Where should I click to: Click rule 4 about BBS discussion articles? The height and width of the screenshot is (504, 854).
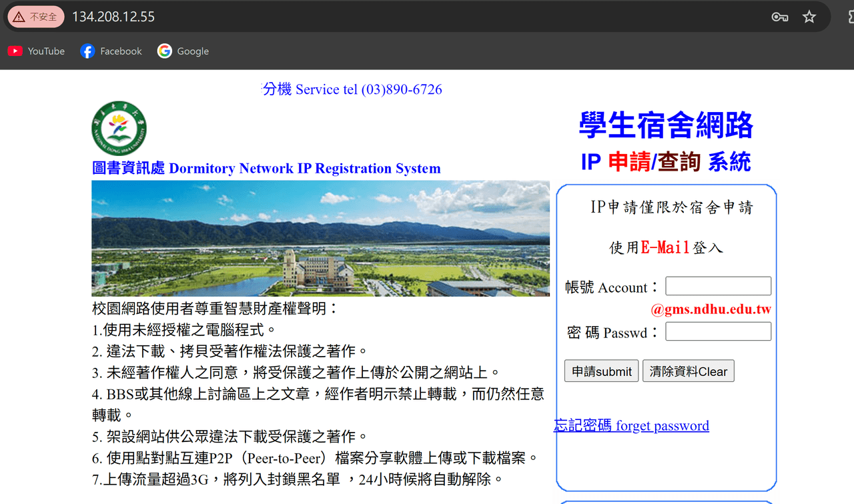click(x=318, y=404)
